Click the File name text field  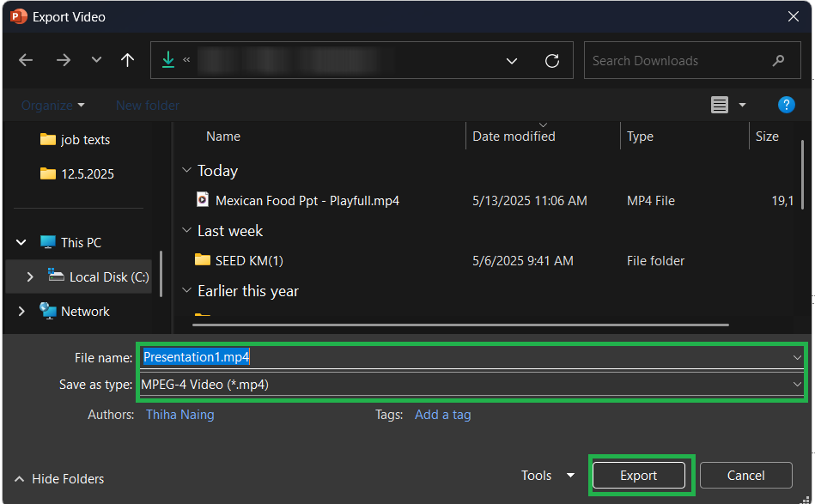pyautogui.click(x=465, y=357)
